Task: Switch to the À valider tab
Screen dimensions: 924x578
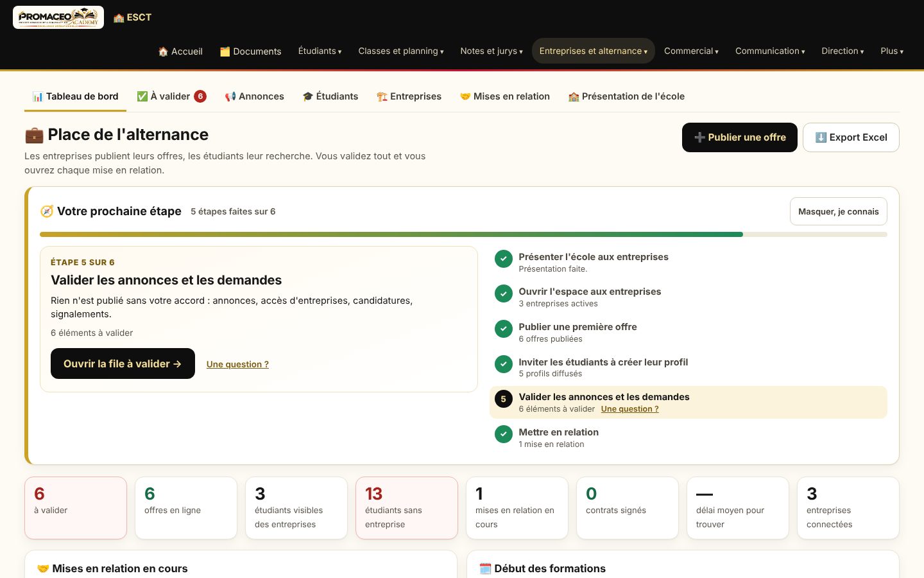Action: pyautogui.click(x=171, y=96)
